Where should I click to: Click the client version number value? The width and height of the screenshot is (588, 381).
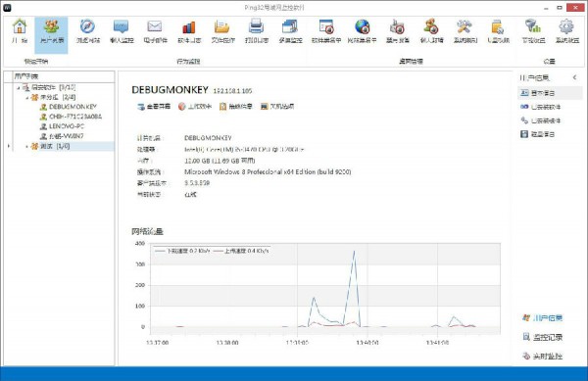click(197, 183)
